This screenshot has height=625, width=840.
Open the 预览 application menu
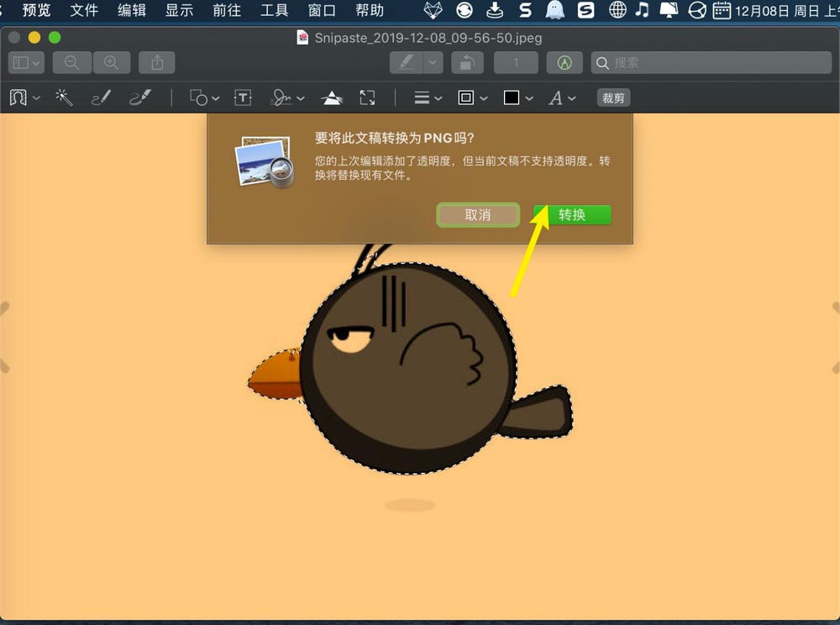36,10
